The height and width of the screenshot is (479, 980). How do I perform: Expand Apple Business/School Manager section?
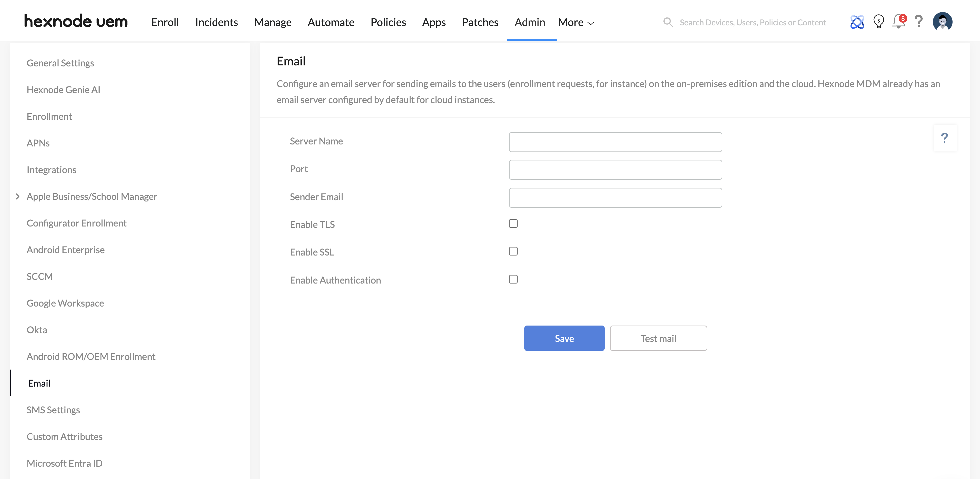[x=17, y=196]
